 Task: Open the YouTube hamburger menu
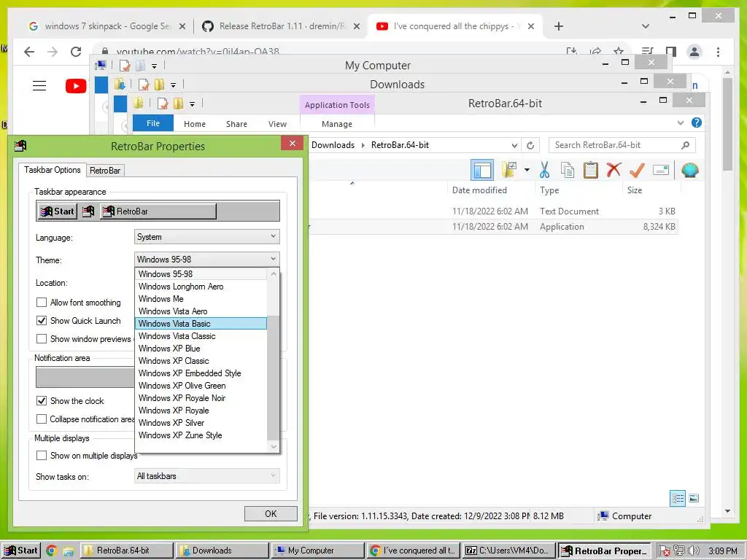pyautogui.click(x=39, y=86)
